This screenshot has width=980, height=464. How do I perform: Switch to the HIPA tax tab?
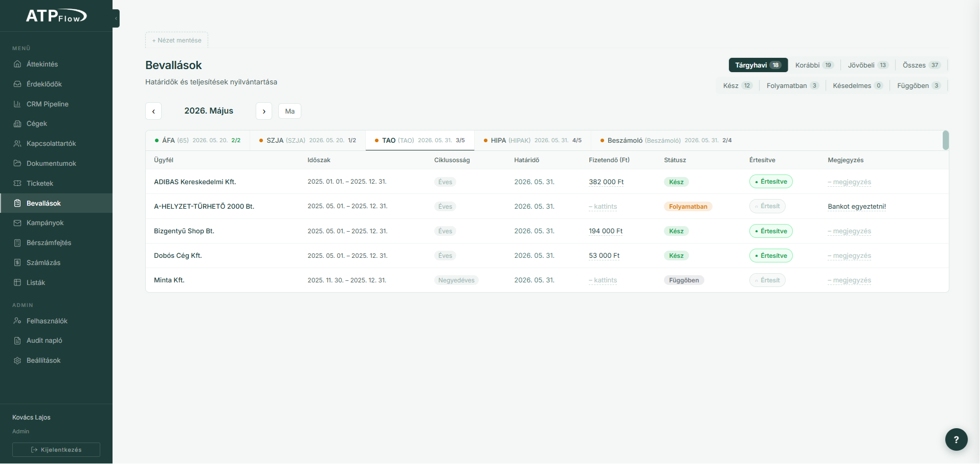coord(532,140)
